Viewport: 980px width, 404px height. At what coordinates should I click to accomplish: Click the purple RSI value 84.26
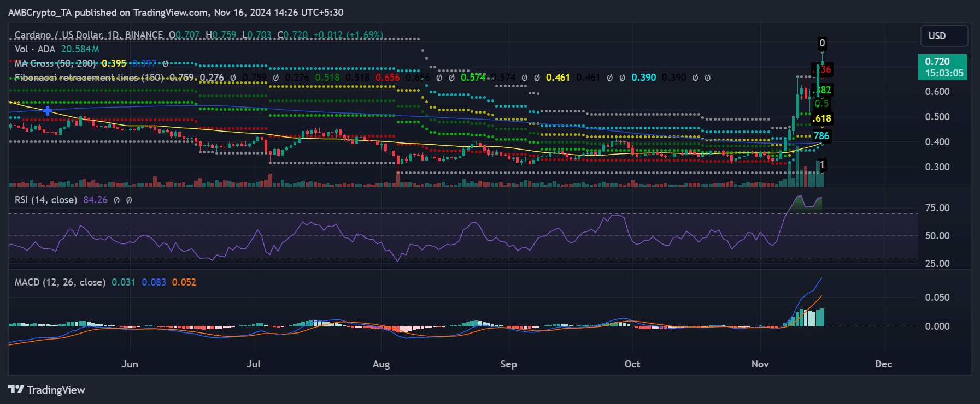tap(95, 200)
